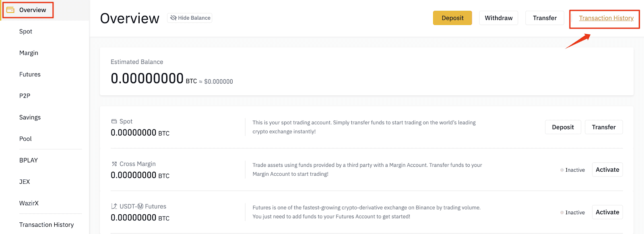Select Pool in the sidebar
644x234 pixels.
(x=25, y=139)
